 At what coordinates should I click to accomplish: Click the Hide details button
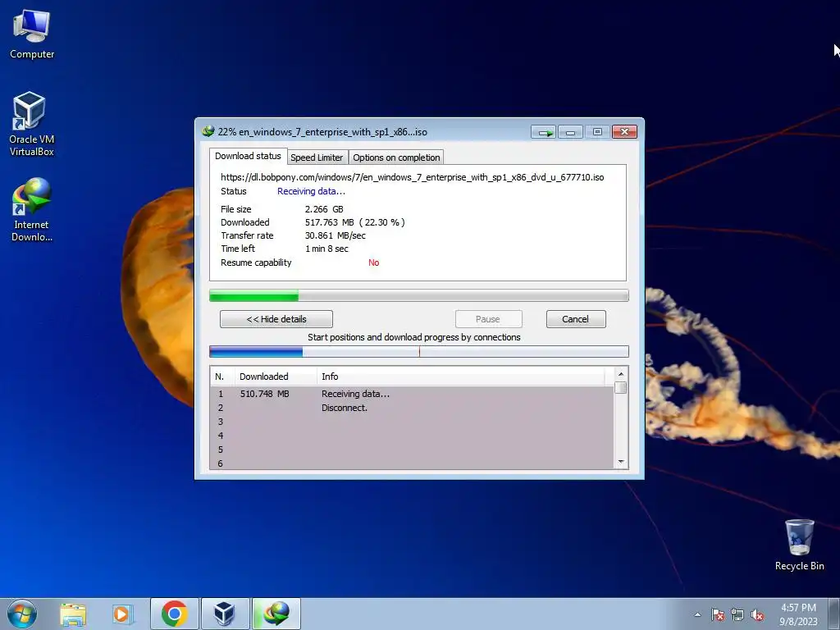[x=276, y=319]
